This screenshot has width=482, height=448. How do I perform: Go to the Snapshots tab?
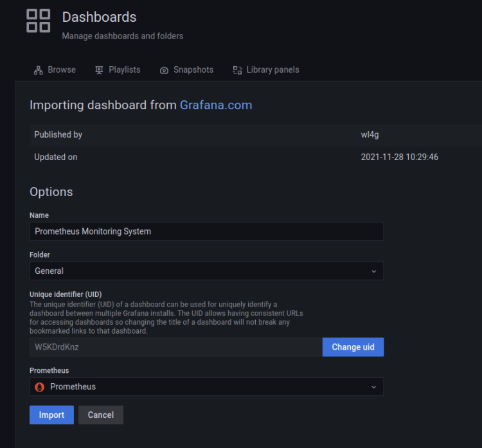tap(193, 69)
